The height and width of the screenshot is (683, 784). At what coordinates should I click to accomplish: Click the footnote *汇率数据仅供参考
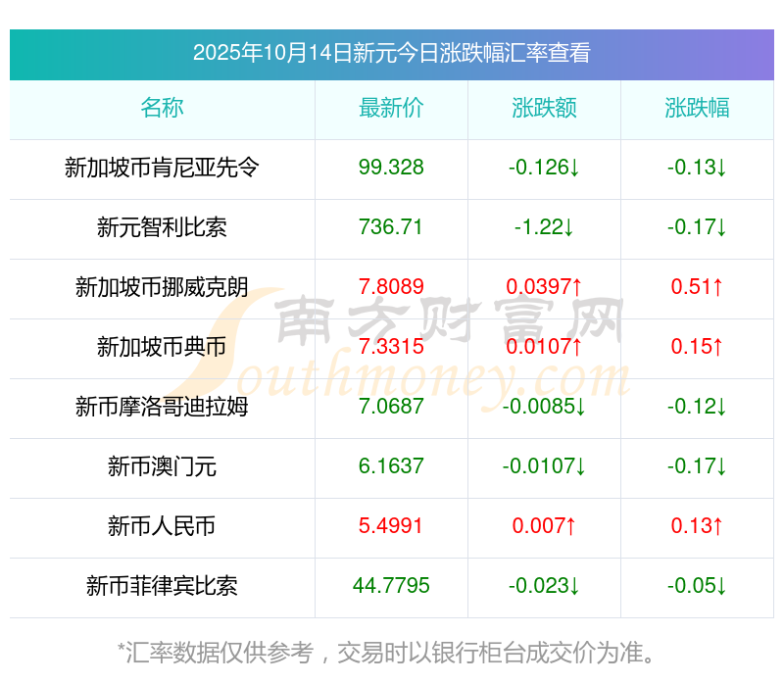pyautogui.click(x=216, y=653)
